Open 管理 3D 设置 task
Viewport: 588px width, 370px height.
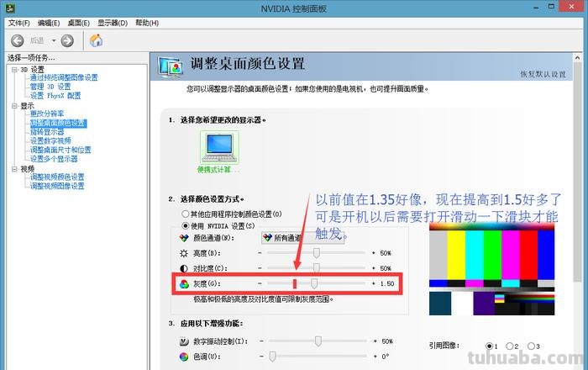(50, 87)
